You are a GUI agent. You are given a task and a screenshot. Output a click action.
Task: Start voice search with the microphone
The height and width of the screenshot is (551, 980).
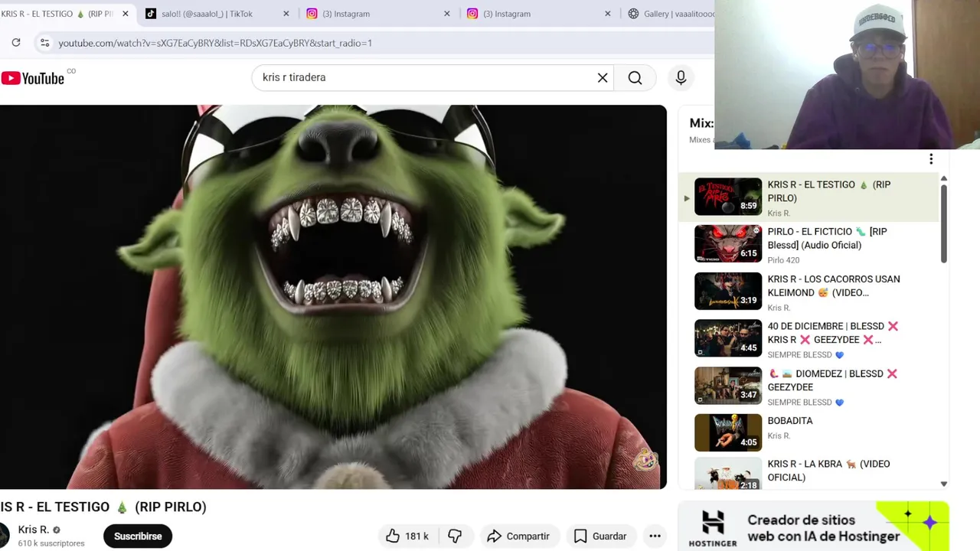681,77
